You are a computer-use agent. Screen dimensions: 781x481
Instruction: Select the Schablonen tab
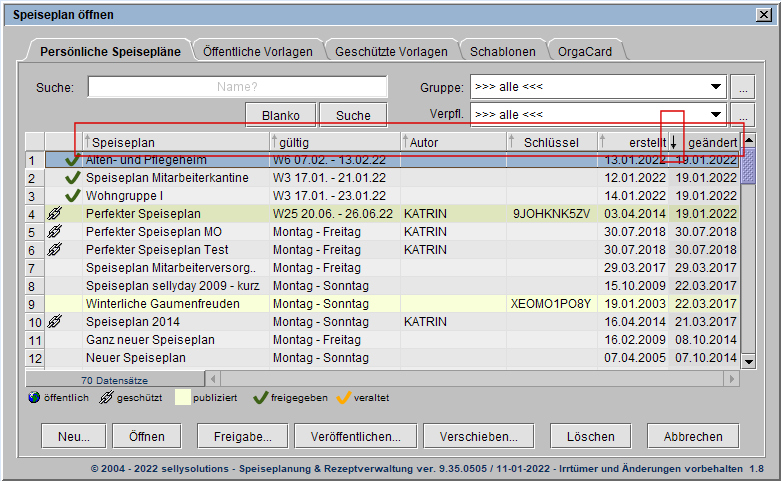(x=502, y=51)
